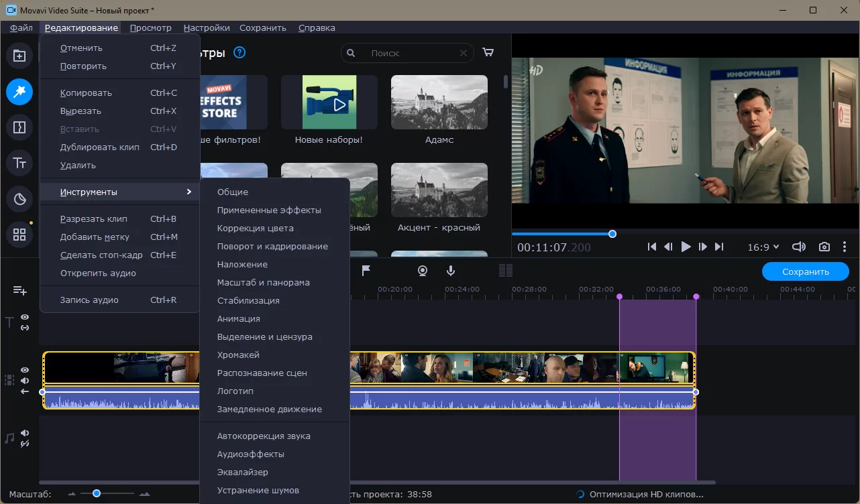
Task: Click the player volume speaker icon
Action: pos(799,247)
